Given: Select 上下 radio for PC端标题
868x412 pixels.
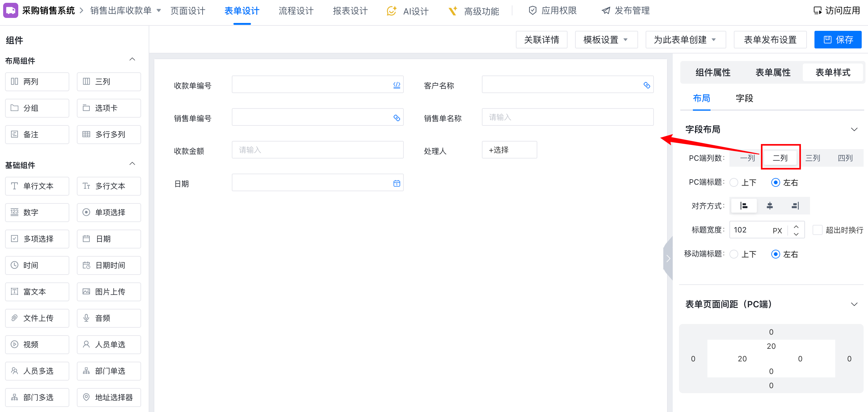Looking at the screenshot, I should 734,182.
